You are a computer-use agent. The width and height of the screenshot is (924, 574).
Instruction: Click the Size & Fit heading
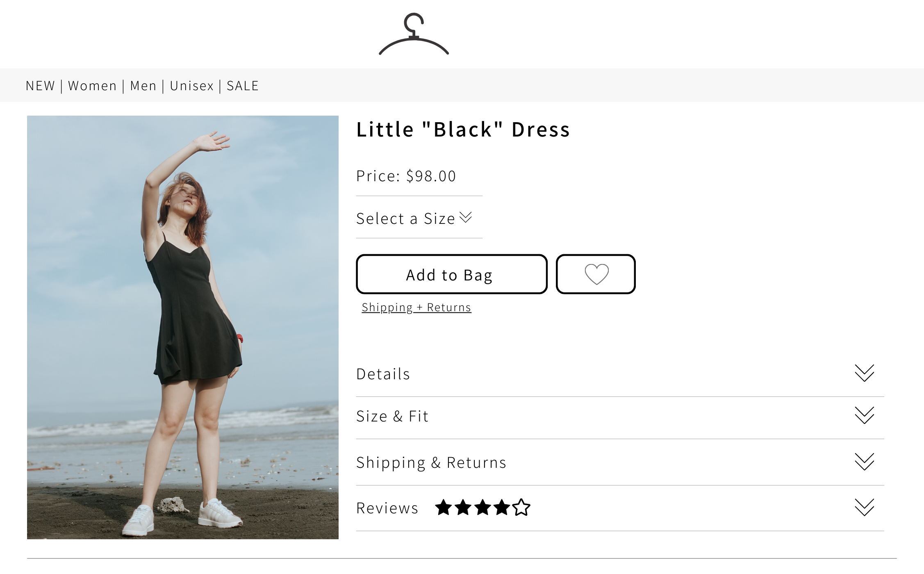pyautogui.click(x=392, y=416)
